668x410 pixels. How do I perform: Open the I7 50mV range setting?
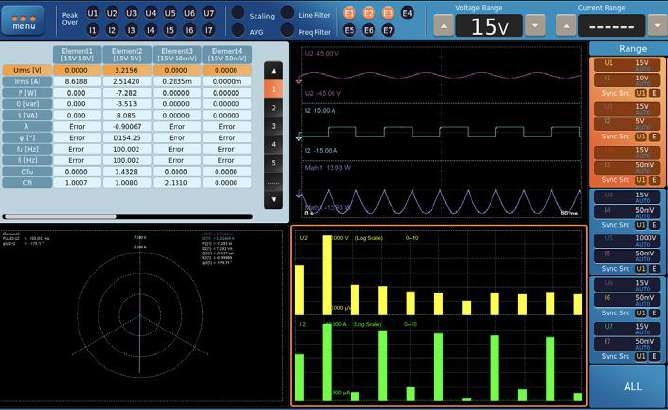627,344
